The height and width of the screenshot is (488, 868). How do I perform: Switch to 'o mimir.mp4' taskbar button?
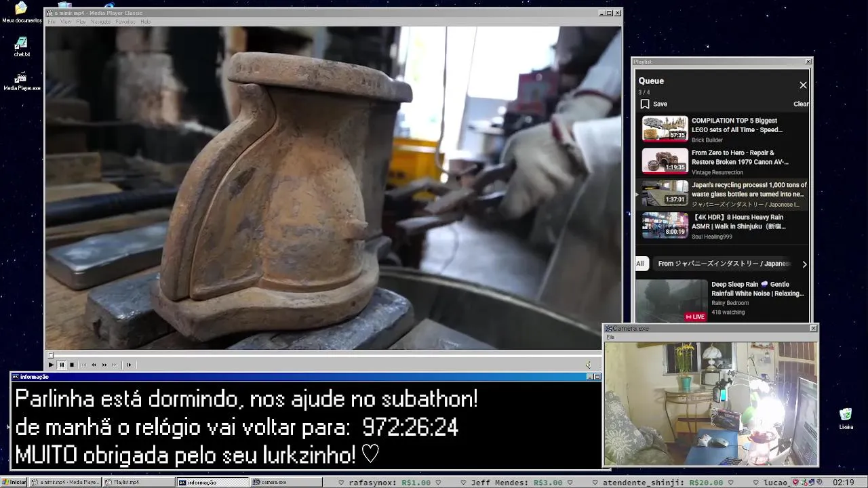(x=66, y=482)
